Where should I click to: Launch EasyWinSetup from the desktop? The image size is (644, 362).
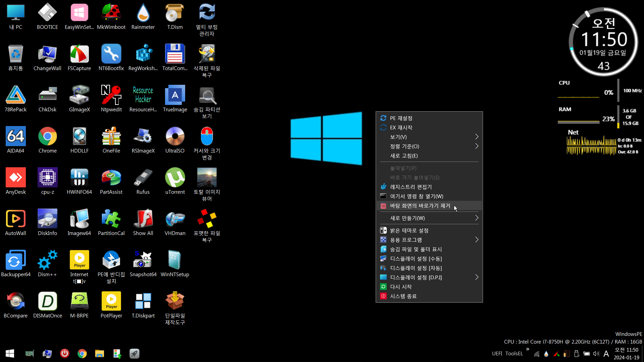click(79, 16)
